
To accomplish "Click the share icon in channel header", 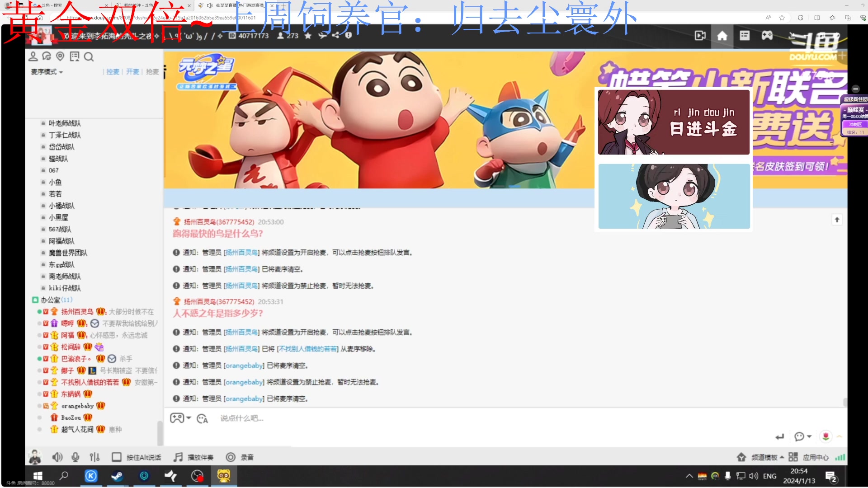I will pos(335,35).
